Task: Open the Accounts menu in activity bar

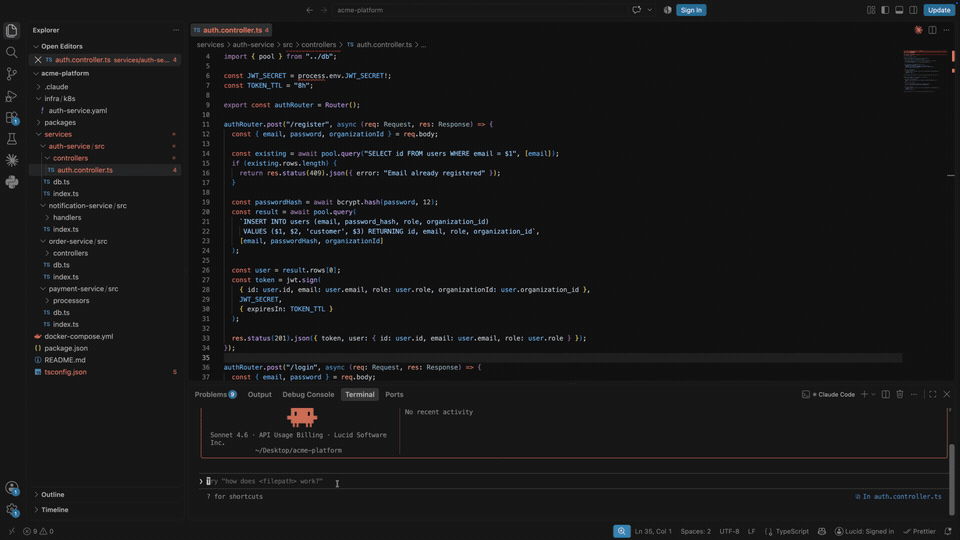Action: click(12, 488)
